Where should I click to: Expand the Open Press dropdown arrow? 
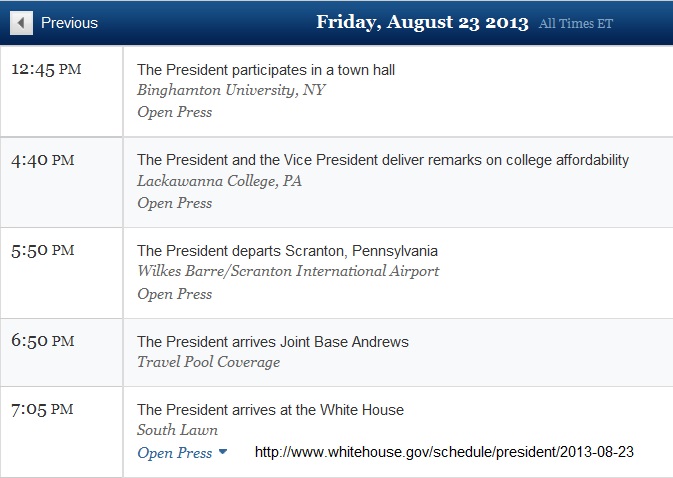(x=223, y=452)
